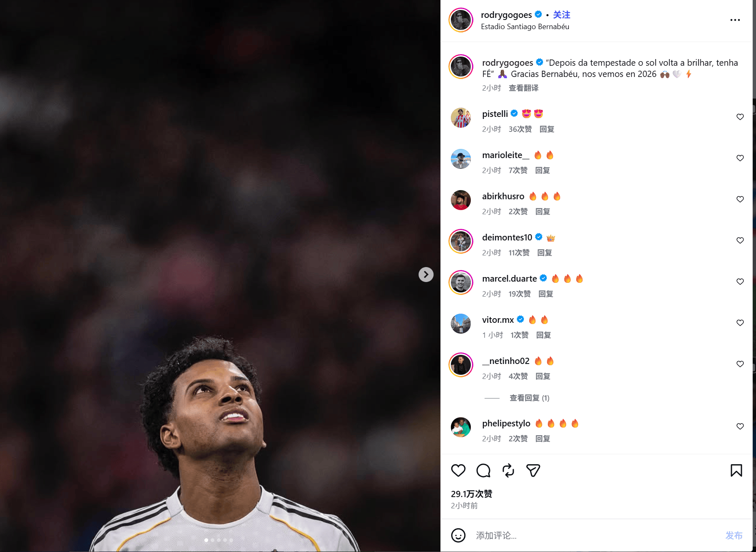Viewport: 756px width, 552px height.
Task: Open Estadio Santiago Bernabéu location
Action: click(x=525, y=27)
